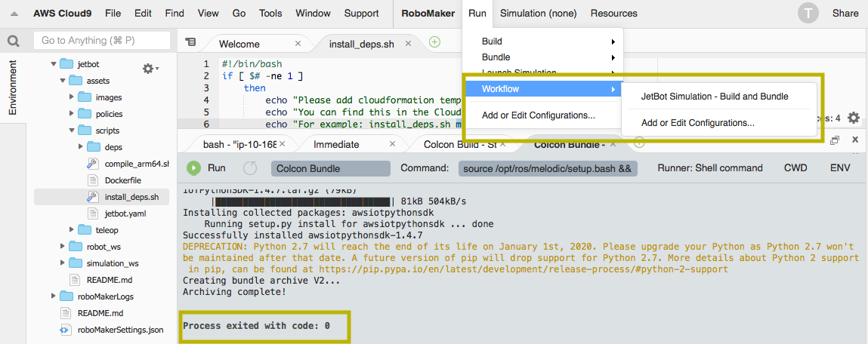868x344 pixels.
Task: Expand the images folder
Action: 72,97
